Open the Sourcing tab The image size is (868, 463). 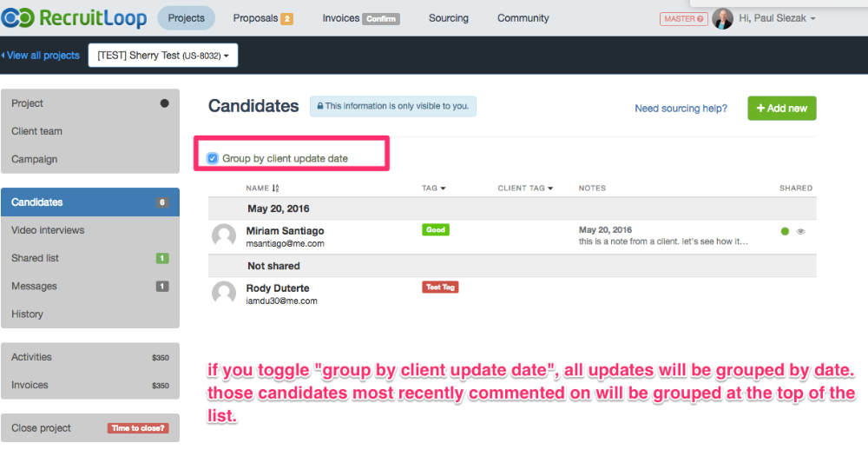pos(449,18)
